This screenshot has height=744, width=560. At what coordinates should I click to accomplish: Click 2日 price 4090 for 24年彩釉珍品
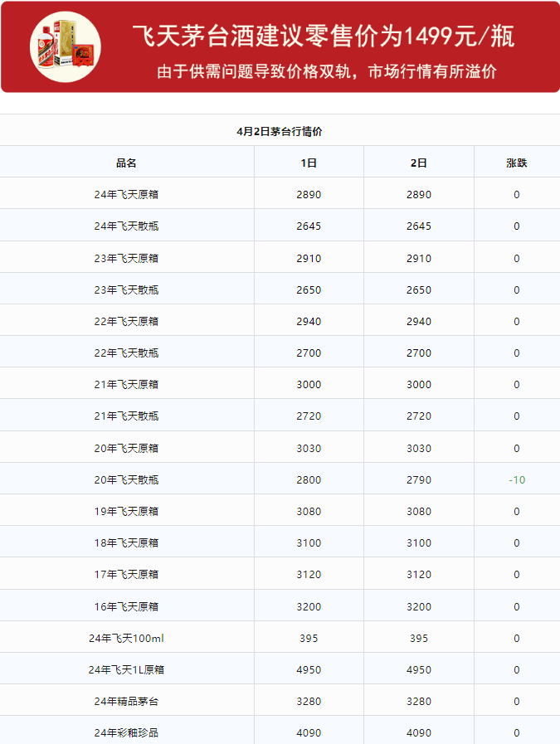419,732
